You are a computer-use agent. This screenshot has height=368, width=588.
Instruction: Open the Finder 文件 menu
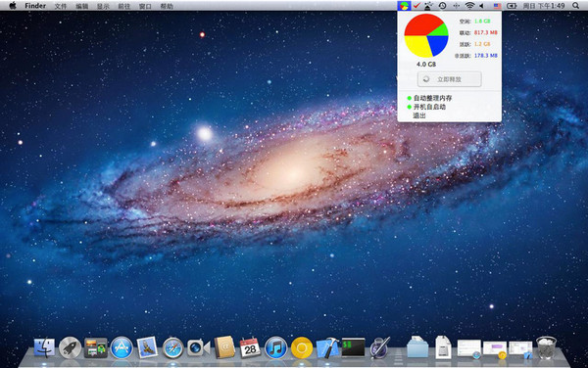tap(61, 6)
